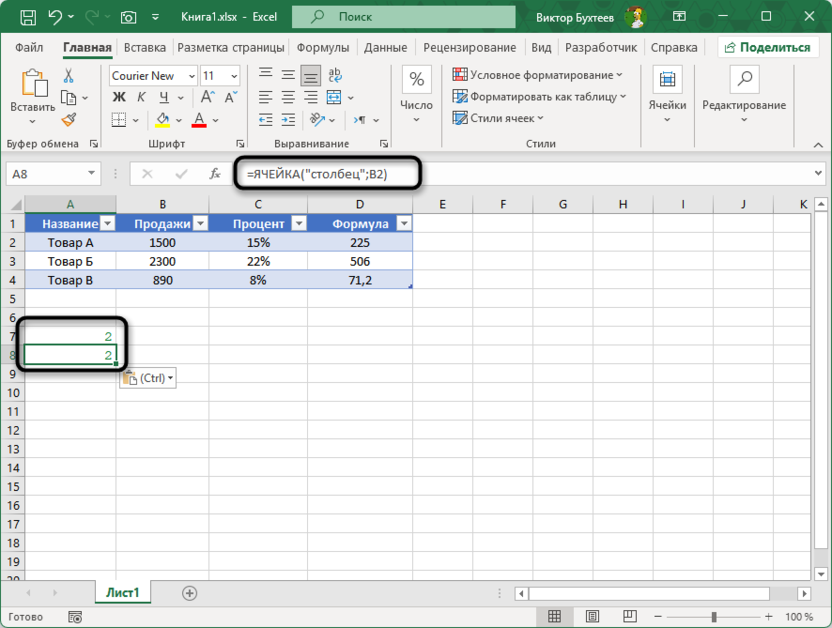Toggle italic formatting (К)

(x=141, y=97)
